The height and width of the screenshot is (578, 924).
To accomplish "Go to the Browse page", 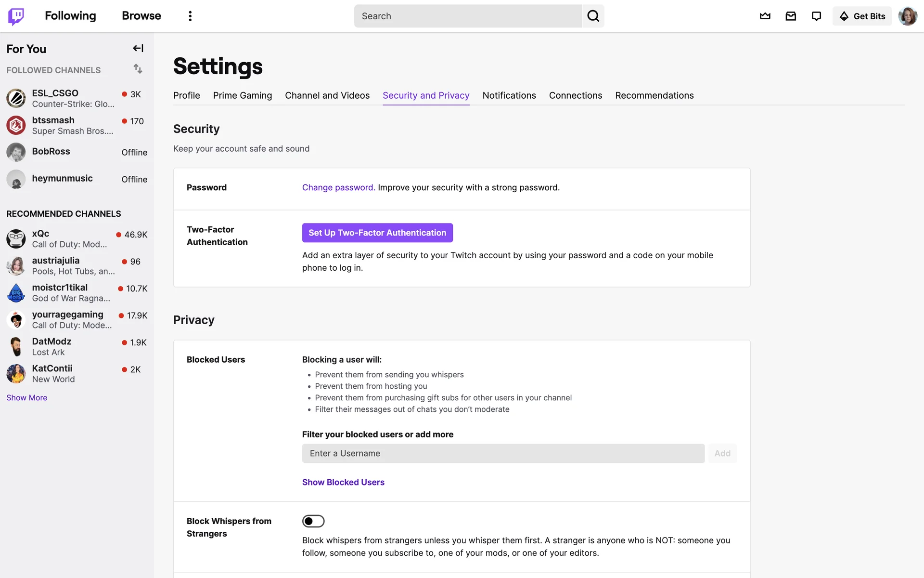I will [141, 16].
